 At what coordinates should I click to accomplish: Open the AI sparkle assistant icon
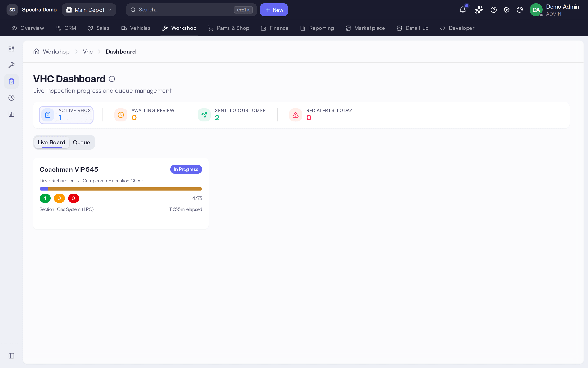[479, 10]
